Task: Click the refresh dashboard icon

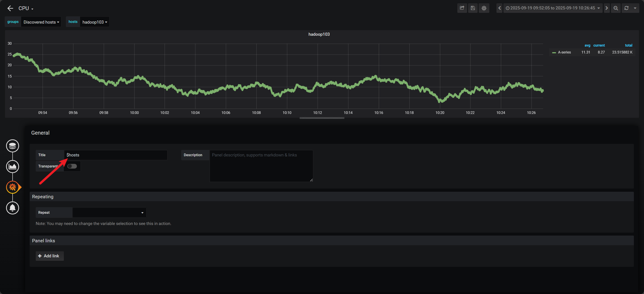Action: [x=626, y=8]
